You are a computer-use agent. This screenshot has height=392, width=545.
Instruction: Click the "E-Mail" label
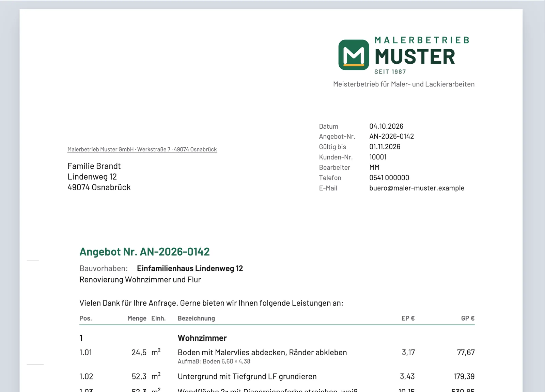[x=328, y=188]
